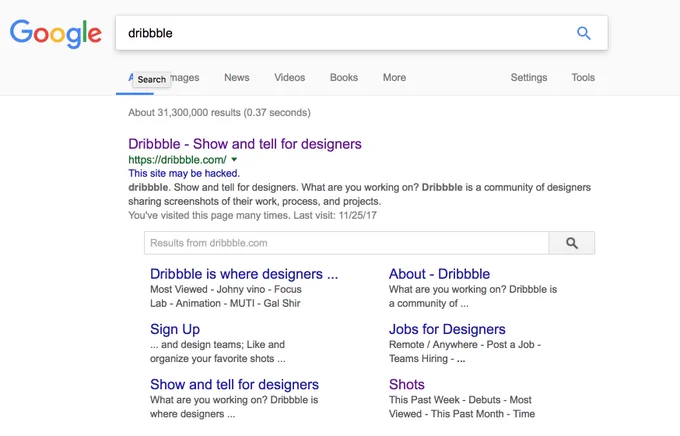Image resolution: width=680 pixels, height=436 pixels.
Task: Focus the main search box containing dribbble
Action: tap(361, 33)
